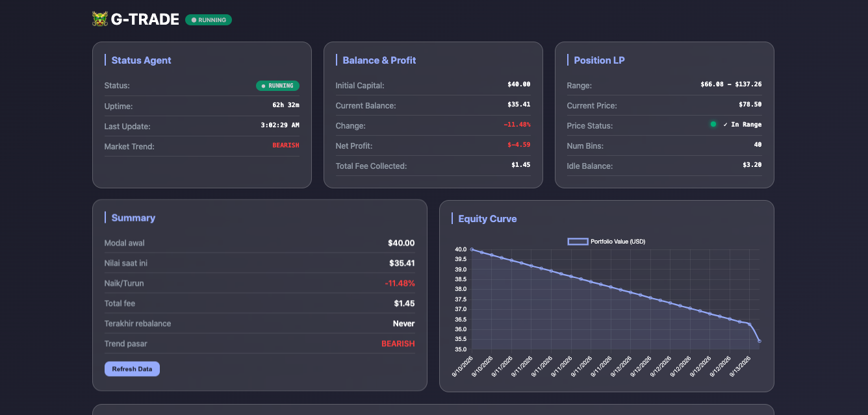Click the G-TRADE dragon logo icon
The image size is (868, 415).
click(x=100, y=19)
